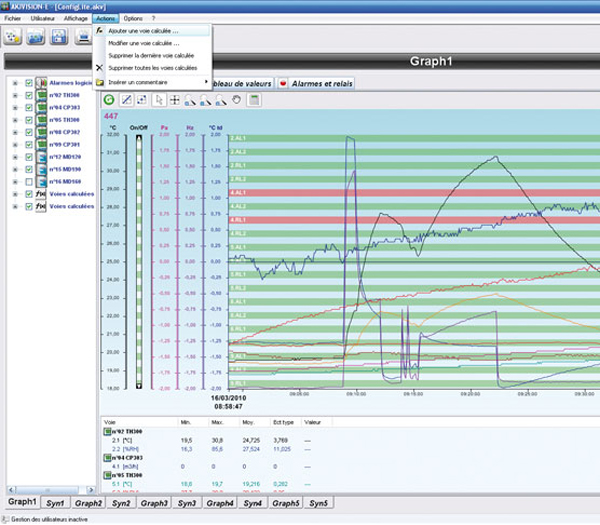Click the n°04 CP303 device icon in tree

point(41,108)
